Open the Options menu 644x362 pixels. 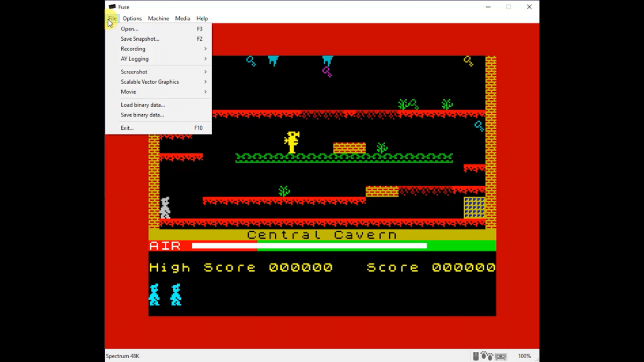pos(132,18)
